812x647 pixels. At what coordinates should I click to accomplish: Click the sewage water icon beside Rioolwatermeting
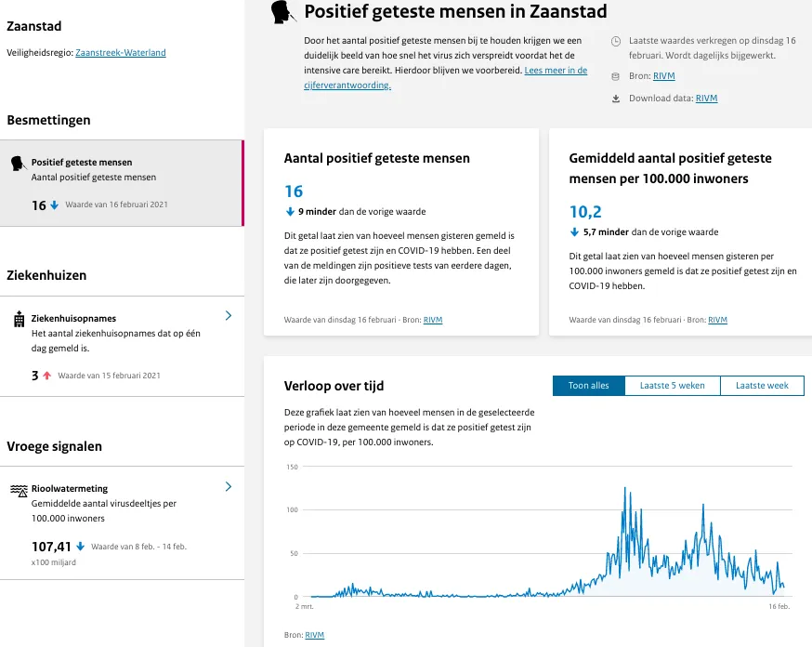19,489
